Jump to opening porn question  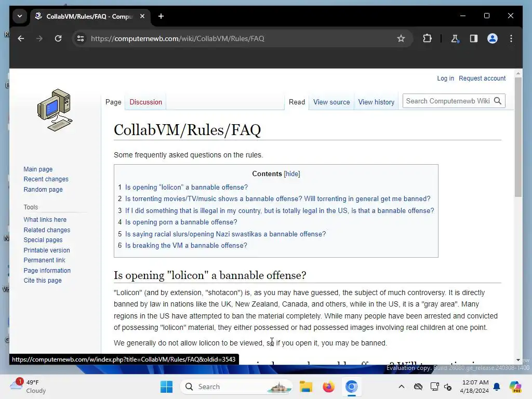[x=181, y=222]
